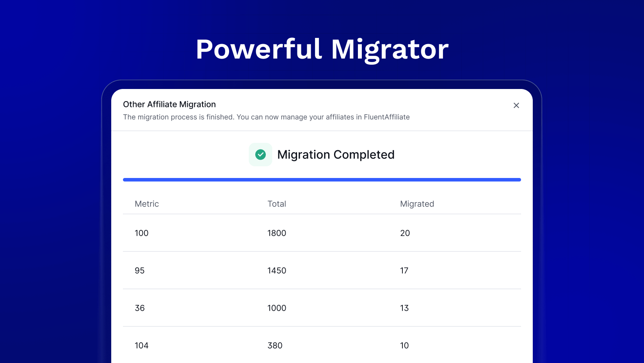This screenshot has width=644, height=363.
Task: Select the Total column header
Action: point(276,204)
